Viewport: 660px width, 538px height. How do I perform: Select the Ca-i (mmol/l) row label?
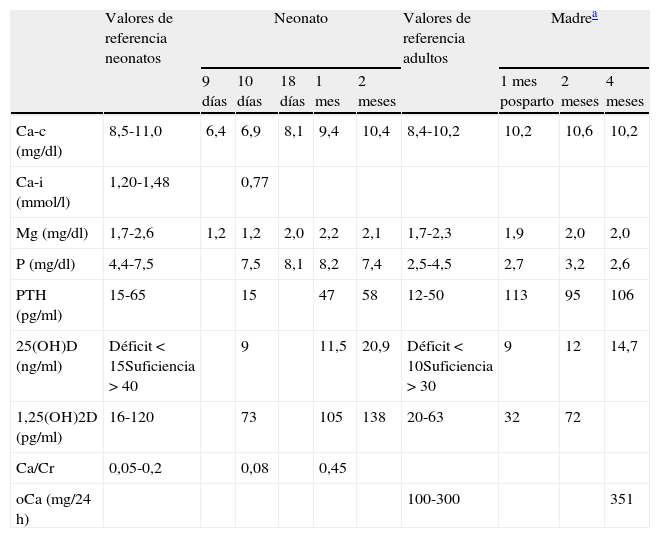[x=40, y=191]
